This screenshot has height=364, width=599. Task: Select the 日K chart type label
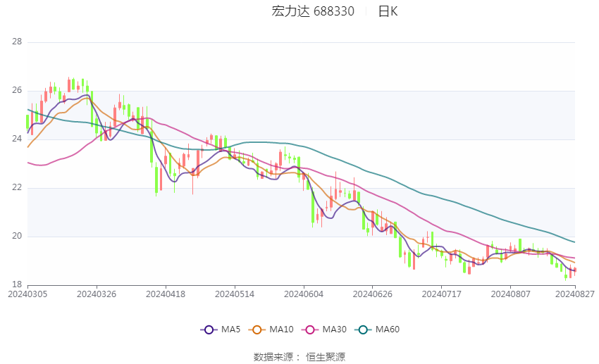(x=388, y=11)
